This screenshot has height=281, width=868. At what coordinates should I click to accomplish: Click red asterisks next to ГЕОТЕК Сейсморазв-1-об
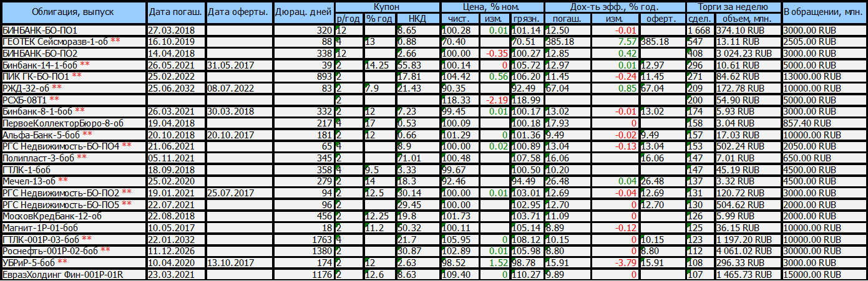click(115, 41)
